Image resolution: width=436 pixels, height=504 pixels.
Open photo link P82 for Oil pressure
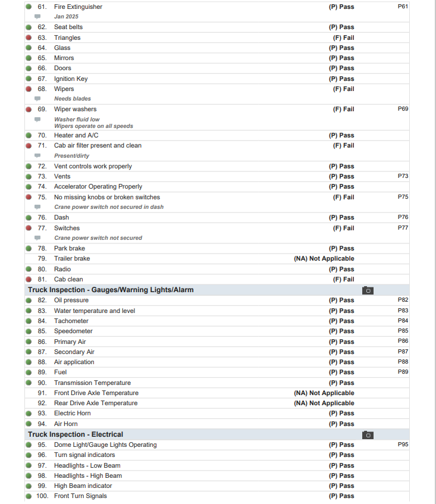pos(403,300)
